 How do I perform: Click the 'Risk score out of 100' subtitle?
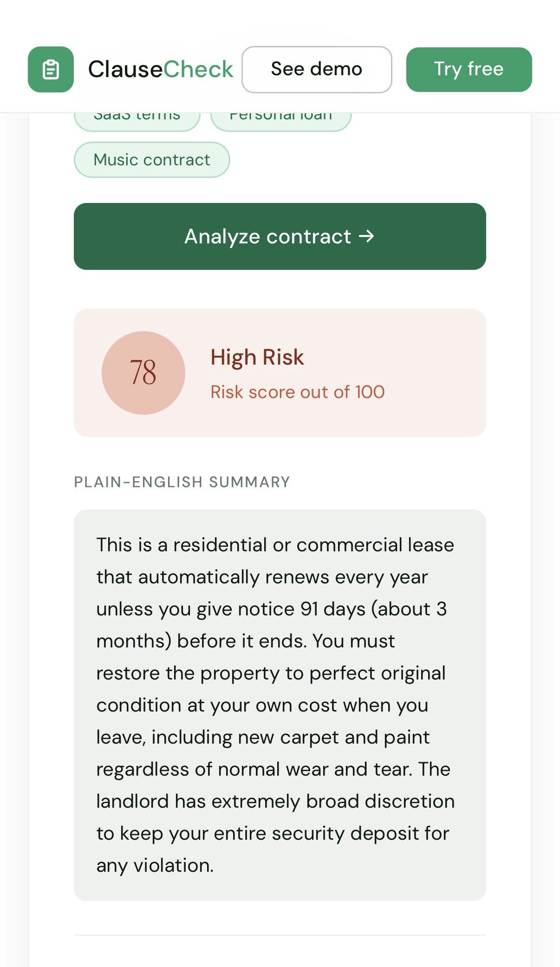point(297,392)
